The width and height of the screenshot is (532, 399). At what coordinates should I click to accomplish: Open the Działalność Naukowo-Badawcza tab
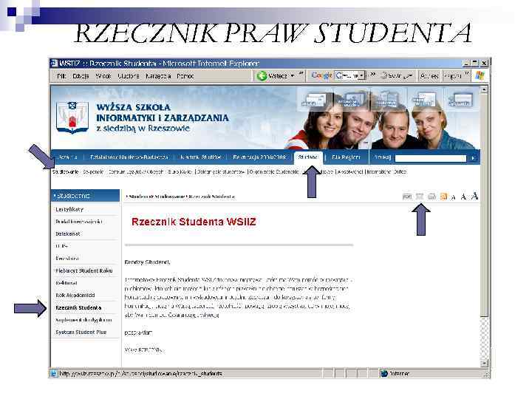tap(129, 157)
